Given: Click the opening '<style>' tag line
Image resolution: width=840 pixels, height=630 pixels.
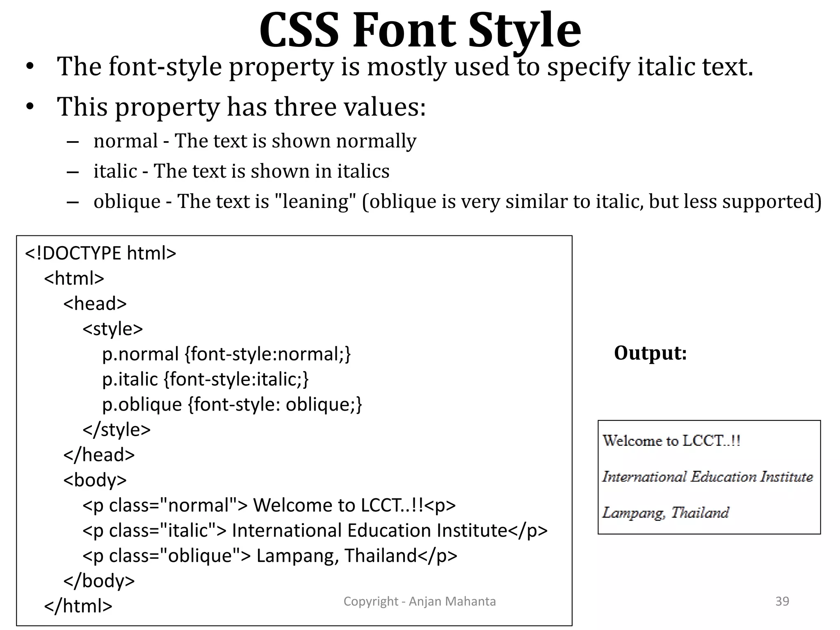Looking at the screenshot, I should coord(113,329).
